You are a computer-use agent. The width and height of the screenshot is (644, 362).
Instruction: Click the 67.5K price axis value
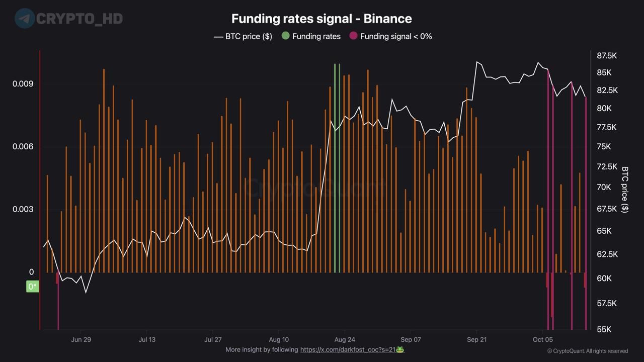607,209
